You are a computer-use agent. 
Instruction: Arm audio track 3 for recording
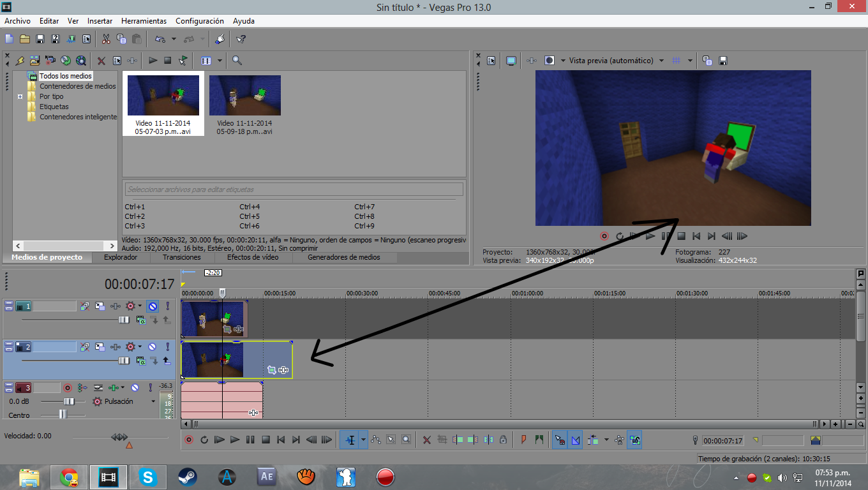point(67,387)
